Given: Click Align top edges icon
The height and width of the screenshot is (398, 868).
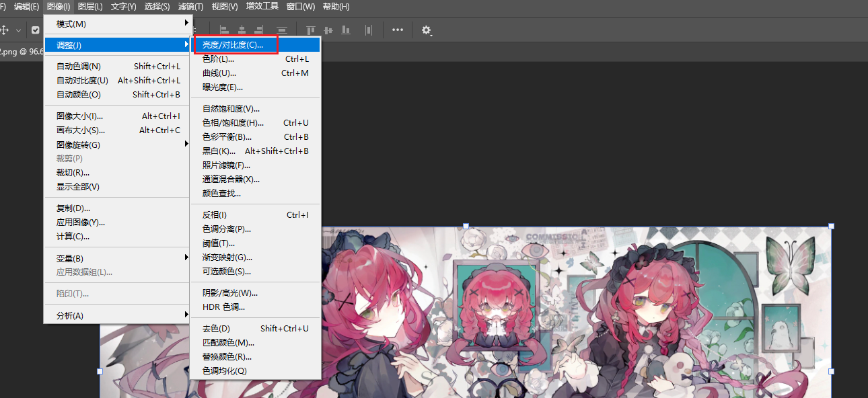Looking at the screenshot, I should click(311, 30).
